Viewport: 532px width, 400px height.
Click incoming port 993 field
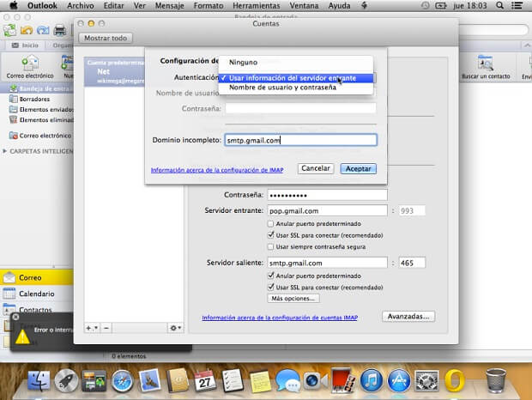click(x=412, y=210)
